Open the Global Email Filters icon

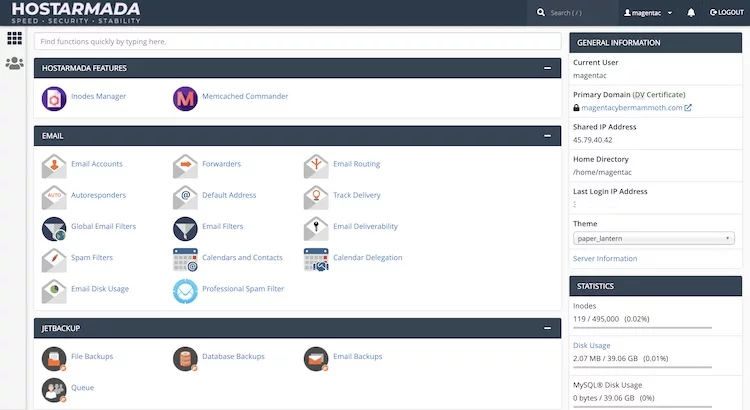pos(54,229)
